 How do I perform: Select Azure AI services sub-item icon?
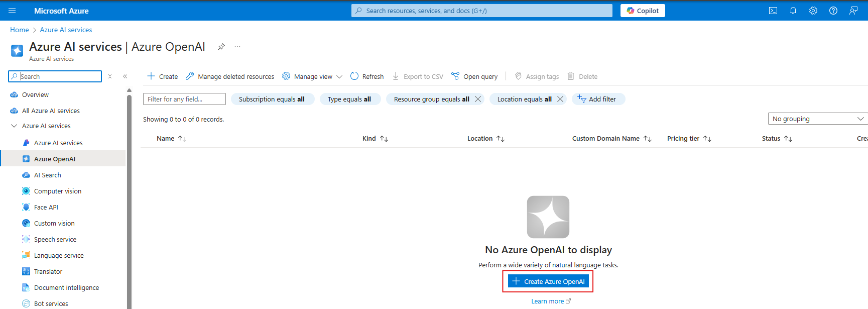(x=26, y=143)
